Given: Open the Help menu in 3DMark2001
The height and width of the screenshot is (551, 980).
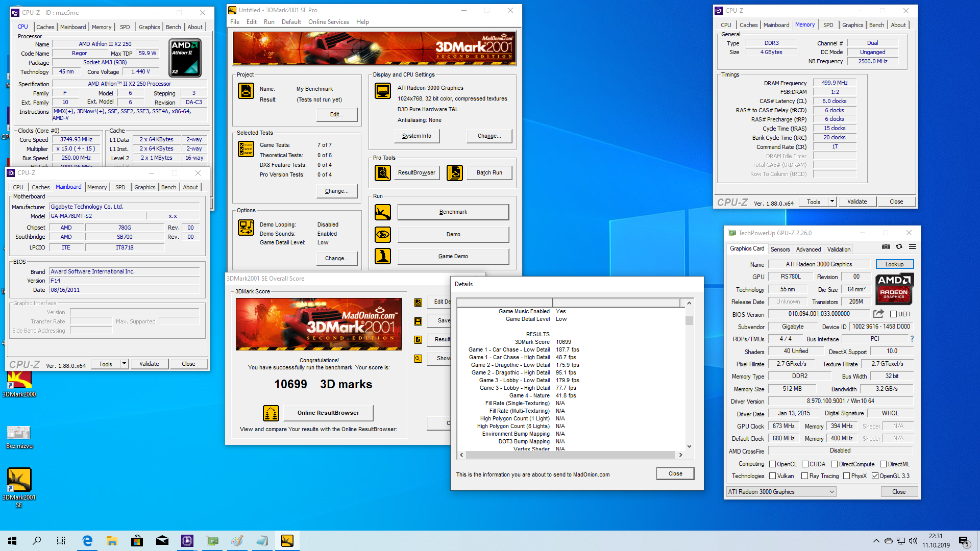Looking at the screenshot, I should (x=362, y=22).
